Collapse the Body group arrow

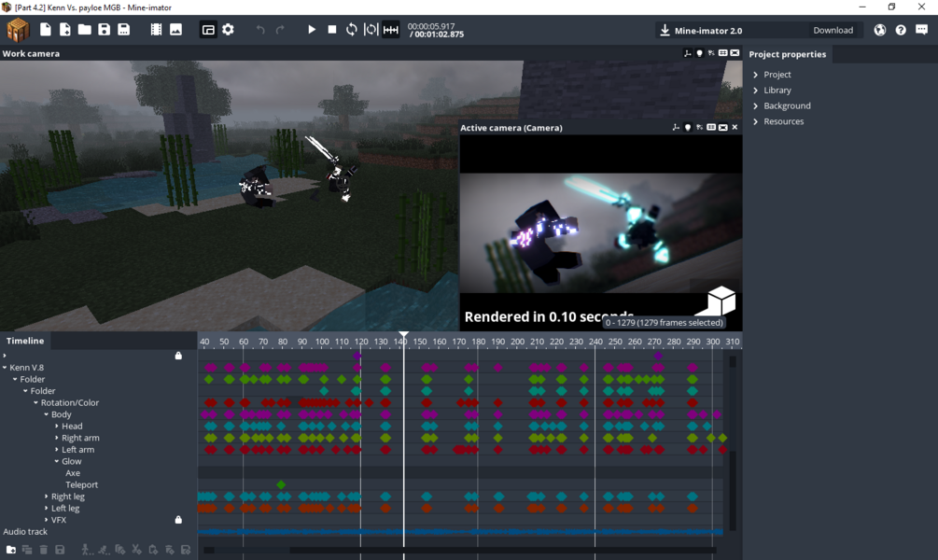coord(46,414)
